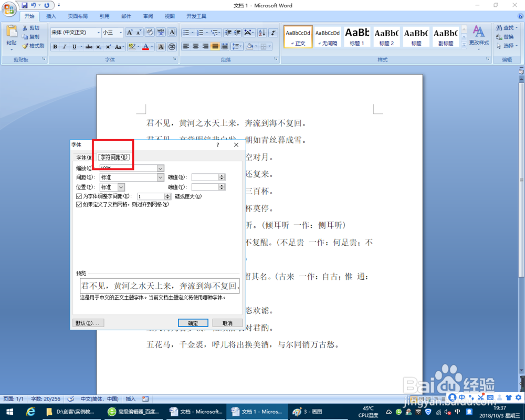The height and width of the screenshot is (420, 525).
Task: Select the Format Painter (格式刷) tool
Action: (34, 46)
